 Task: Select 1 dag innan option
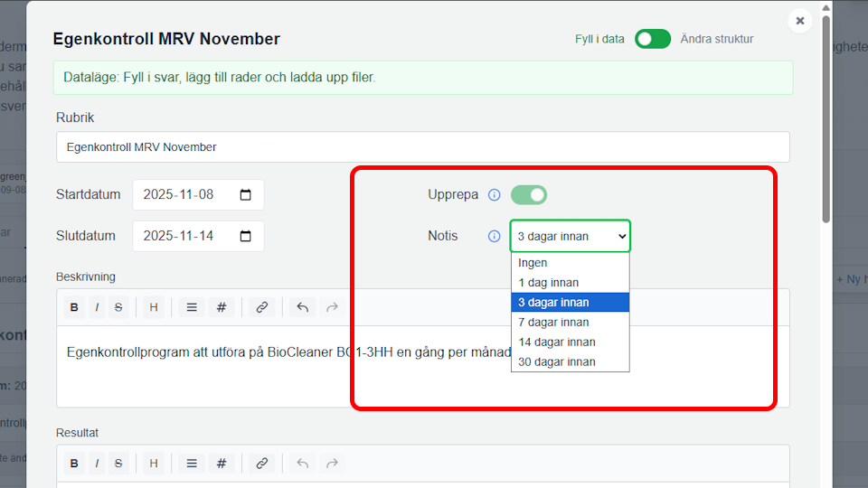571,283
